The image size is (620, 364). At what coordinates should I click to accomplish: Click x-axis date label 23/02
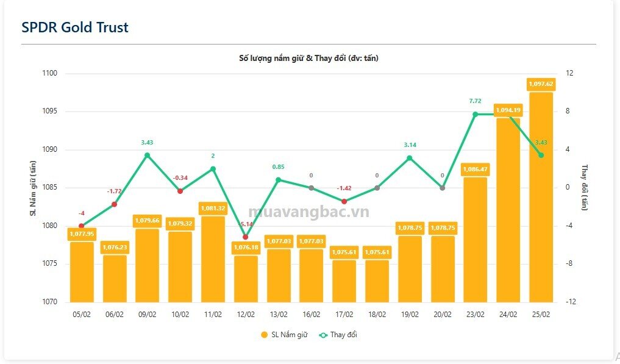[476, 315]
